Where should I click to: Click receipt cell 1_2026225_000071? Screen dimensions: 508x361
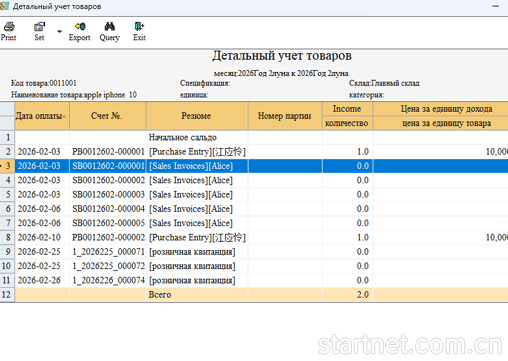[108, 252]
